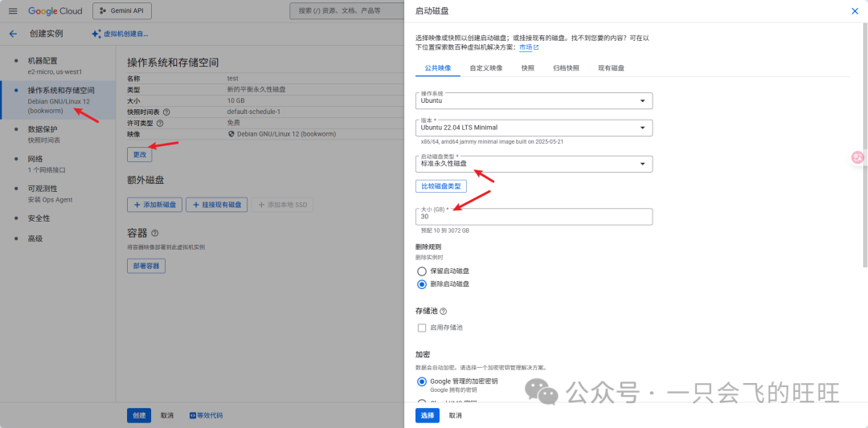This screenshot has height=428, width=868.
Task: Switch to the 现有磁盘 tab
Action: click(611, 68)
